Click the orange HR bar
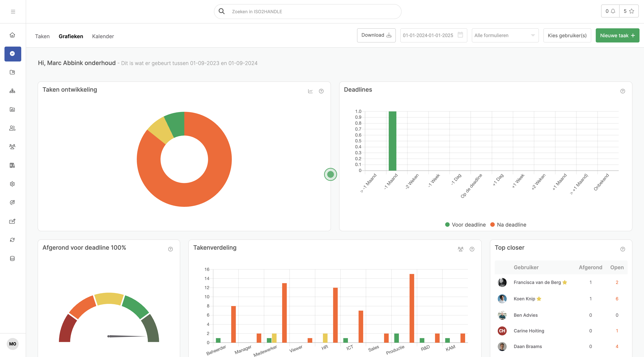Screen dimensions: 644x357 335,315
